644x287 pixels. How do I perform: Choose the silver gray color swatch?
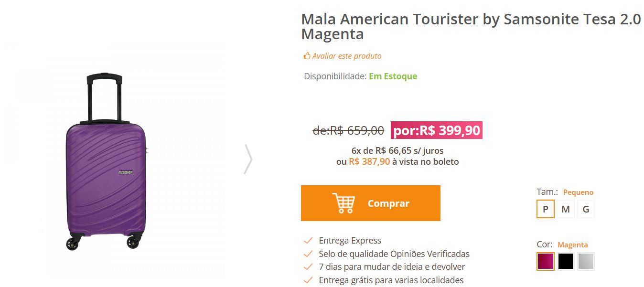(586, 261)
